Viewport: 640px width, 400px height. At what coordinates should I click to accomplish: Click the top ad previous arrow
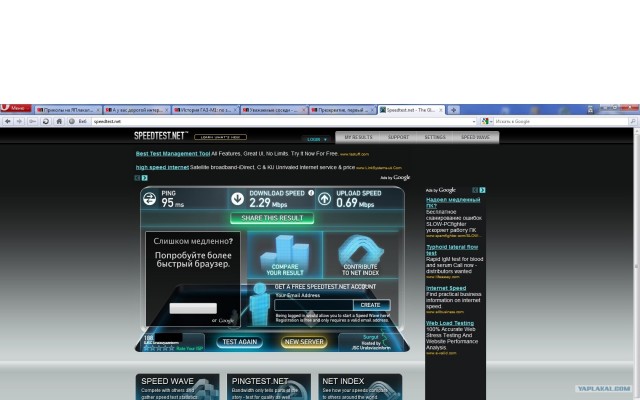(x=138, y=178)
